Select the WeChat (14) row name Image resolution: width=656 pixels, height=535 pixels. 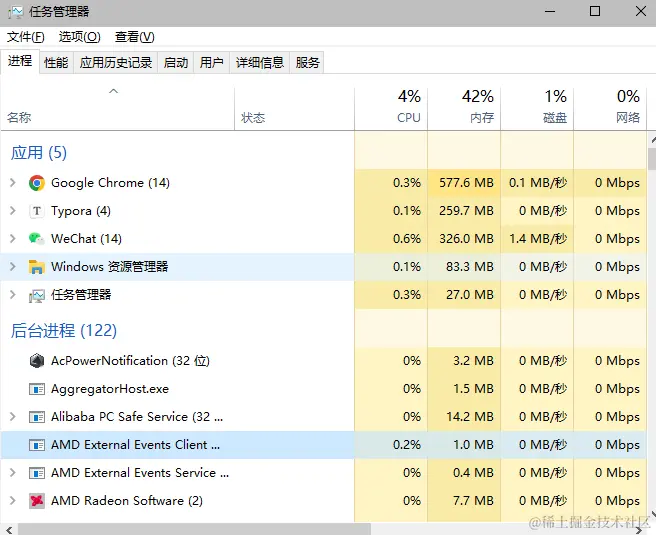tap(86, 238)
